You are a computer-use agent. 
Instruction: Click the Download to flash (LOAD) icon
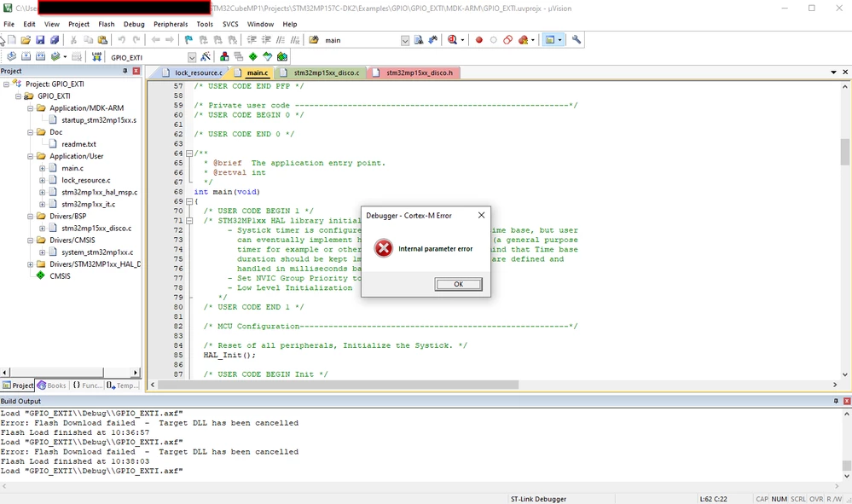pos(96,56)
